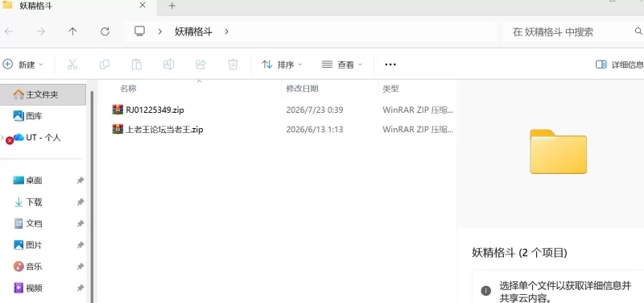Screen dimensions: 644x303
Task: Open the 新建 dropdown menu
Action: click(x=23, y=64)
